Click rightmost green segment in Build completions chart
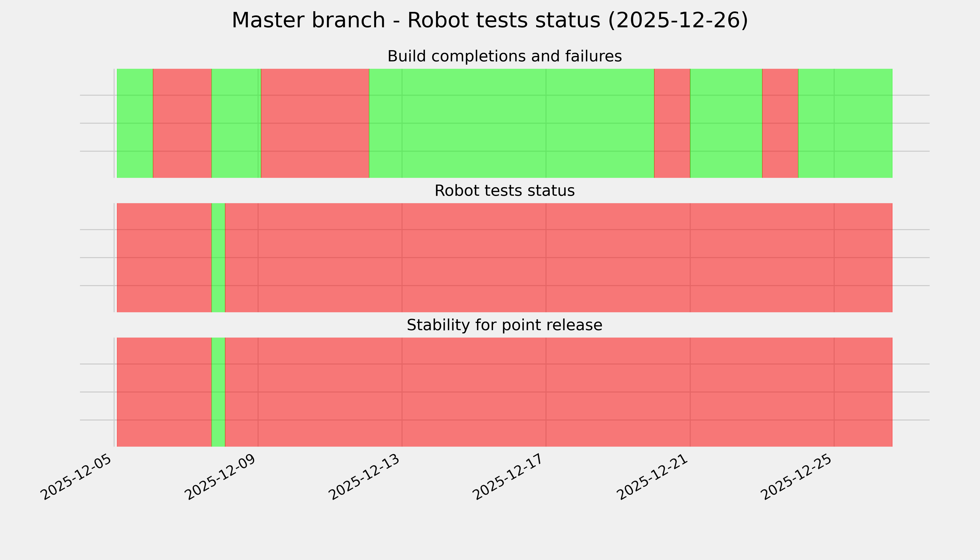The width and height of the screenshot is (980, 560). point(845,123)
